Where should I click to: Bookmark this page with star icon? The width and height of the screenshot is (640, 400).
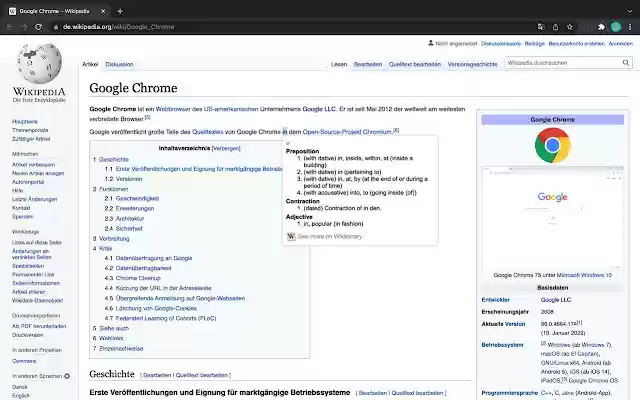point(570,27)
